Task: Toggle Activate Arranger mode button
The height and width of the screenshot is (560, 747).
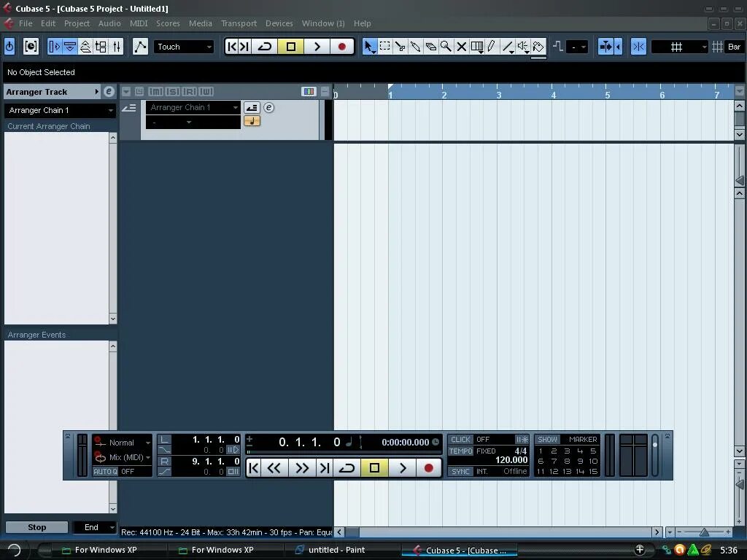Action: (x=252, y=108)
